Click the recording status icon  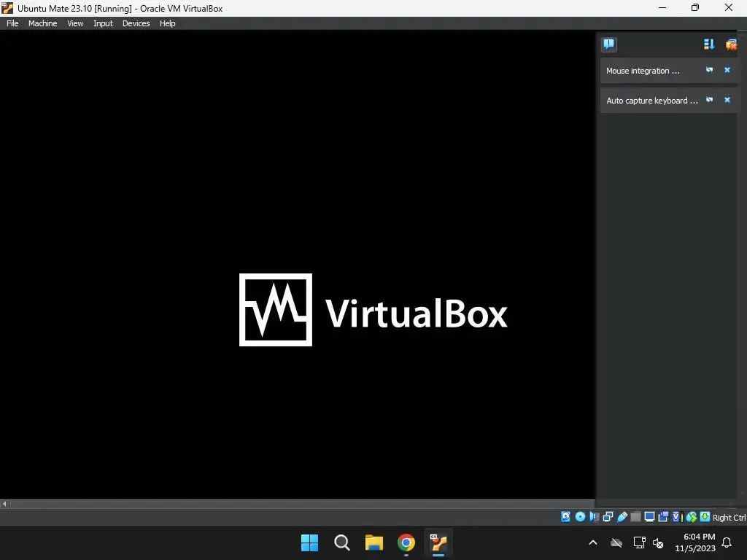(663, 517)
